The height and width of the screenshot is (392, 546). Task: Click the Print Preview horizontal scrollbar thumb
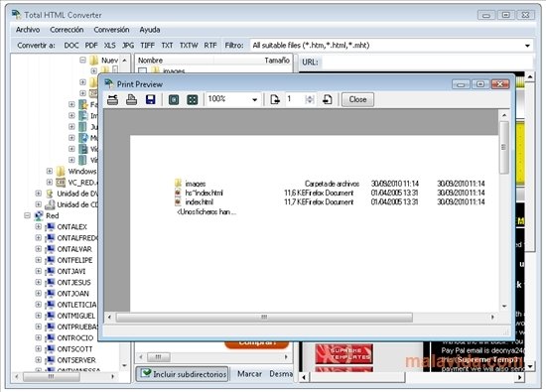click(x=264, y=318)
